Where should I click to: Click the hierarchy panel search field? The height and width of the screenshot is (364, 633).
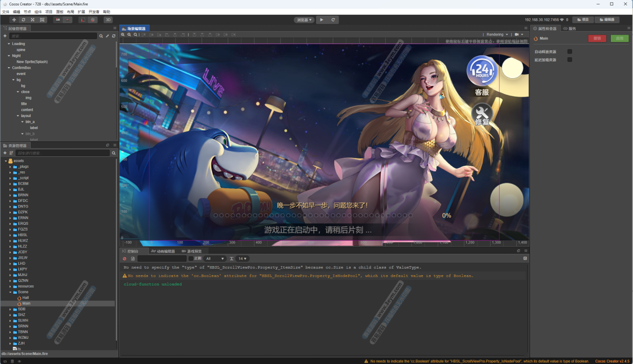pyautogui.click(x=53, y=36)
